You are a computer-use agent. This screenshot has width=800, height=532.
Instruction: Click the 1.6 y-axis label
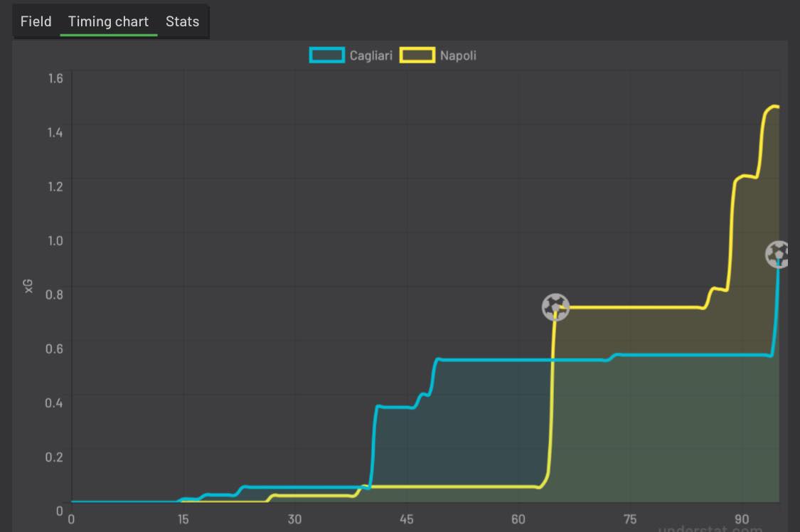pyautogui.click(x=55, y=78)
